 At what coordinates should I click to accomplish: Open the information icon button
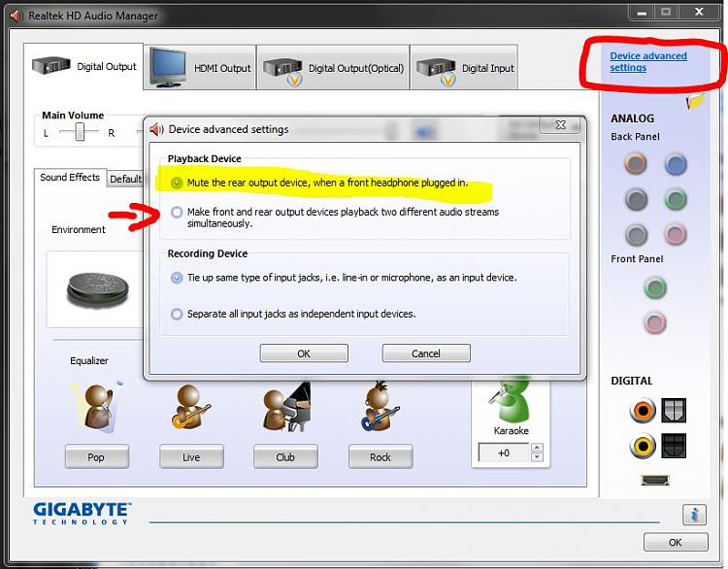pyautogui.click(x=694, y=515)
